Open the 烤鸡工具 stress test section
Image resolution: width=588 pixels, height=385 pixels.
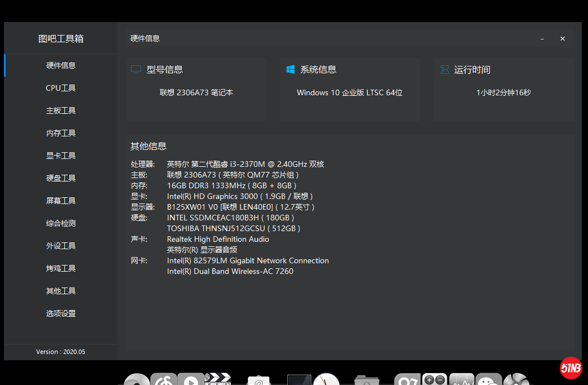(x=61, y=268)
